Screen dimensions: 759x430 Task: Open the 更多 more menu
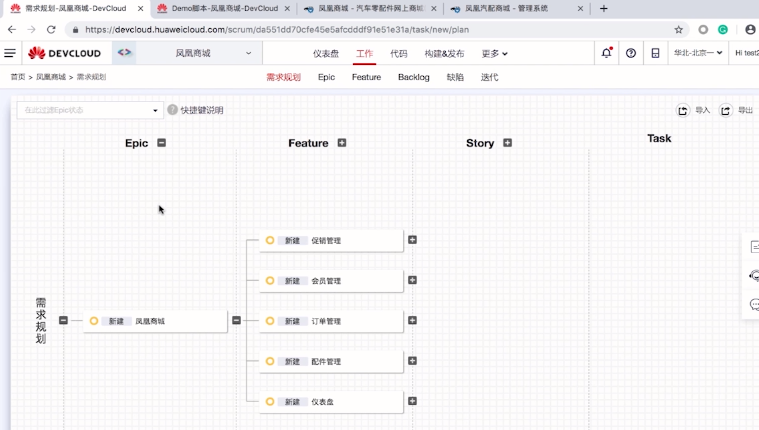click(x=494, y=53)
